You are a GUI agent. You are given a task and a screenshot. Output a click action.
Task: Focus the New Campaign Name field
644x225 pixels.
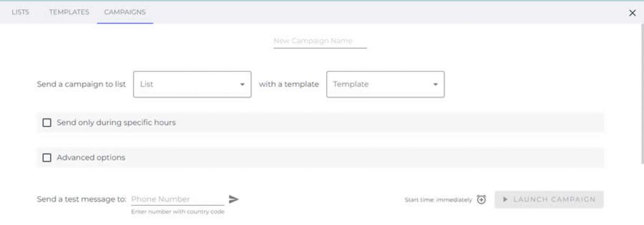tap(320, 41)
